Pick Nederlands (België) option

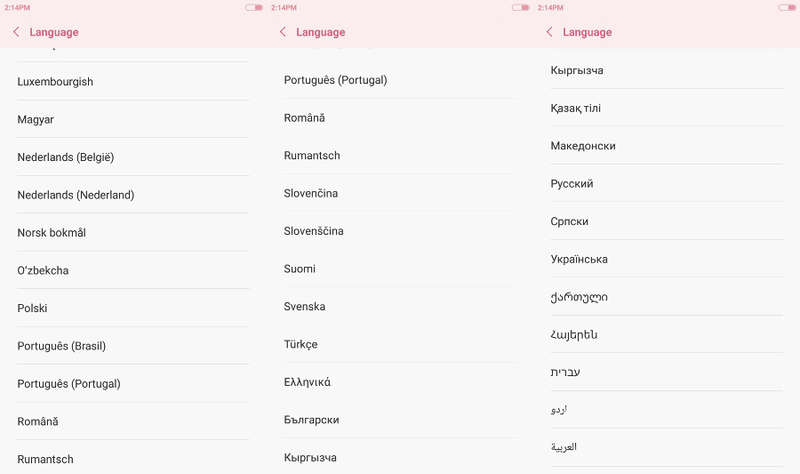[133, 157]
